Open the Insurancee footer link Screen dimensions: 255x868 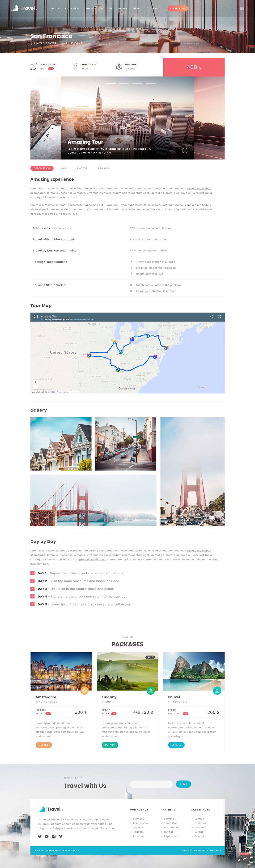click(x=140, y=823)
